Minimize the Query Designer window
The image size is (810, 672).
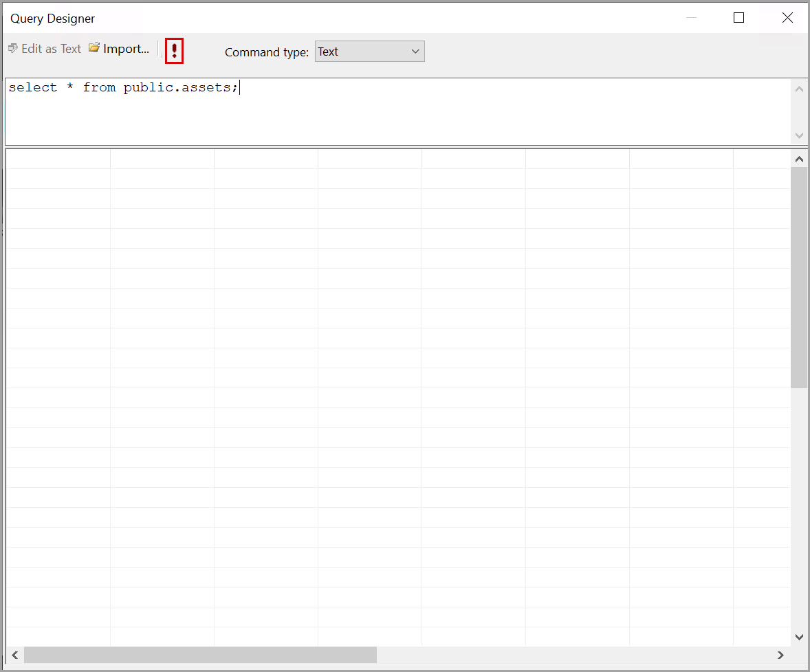pos(692,18)
